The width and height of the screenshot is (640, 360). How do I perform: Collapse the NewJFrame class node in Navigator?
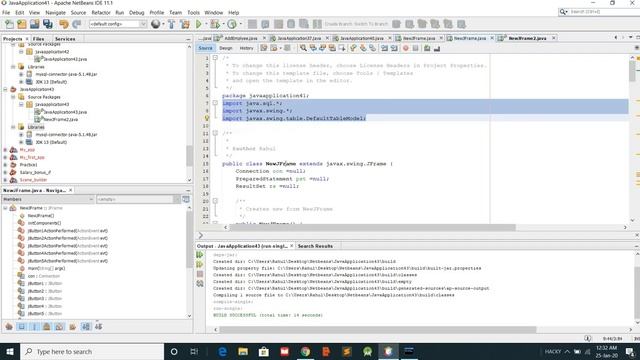coord(5,208)
